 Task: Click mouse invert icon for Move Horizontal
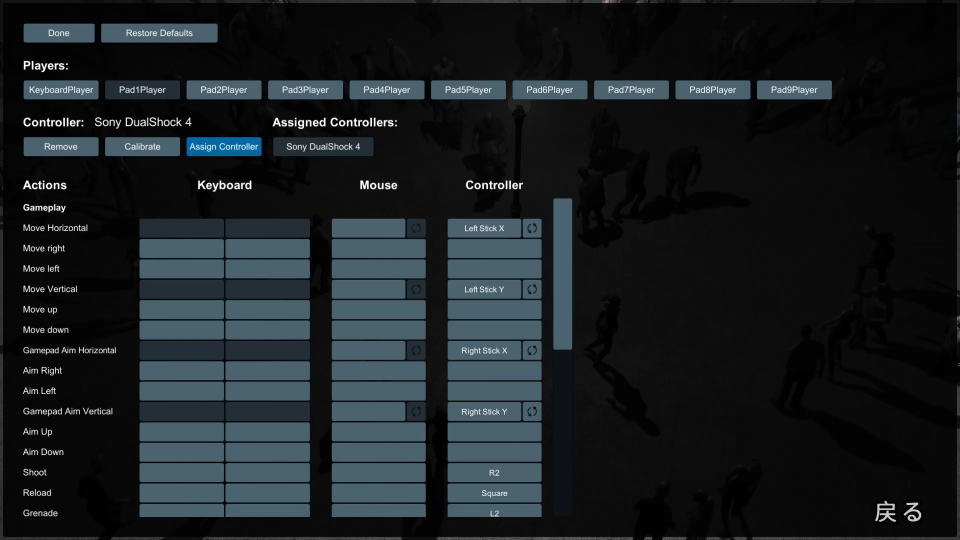click(416, 228)
